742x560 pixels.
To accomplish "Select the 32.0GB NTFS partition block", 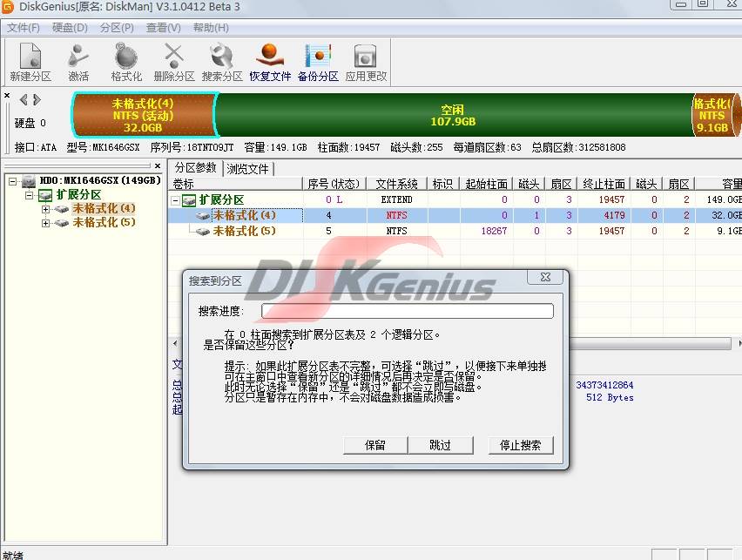I will [144, 115].
